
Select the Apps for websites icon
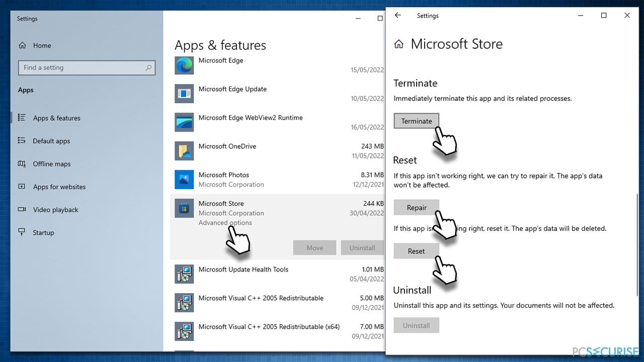click(22, 187)
